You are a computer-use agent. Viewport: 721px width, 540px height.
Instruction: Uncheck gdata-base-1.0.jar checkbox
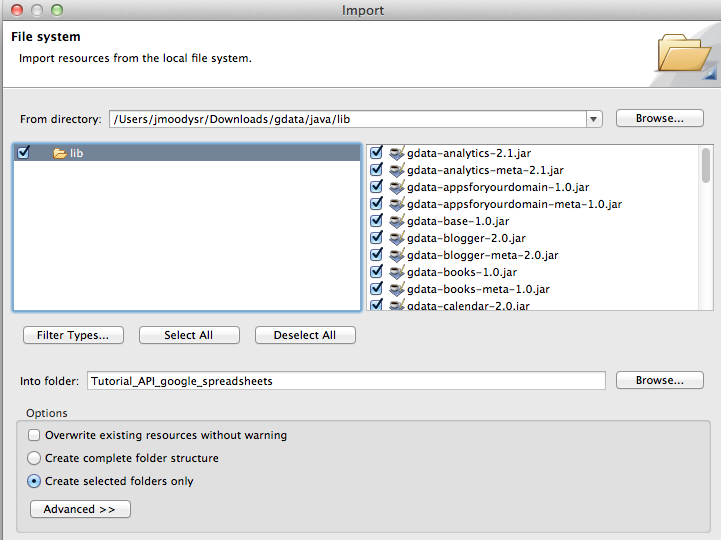pos(377,220)
